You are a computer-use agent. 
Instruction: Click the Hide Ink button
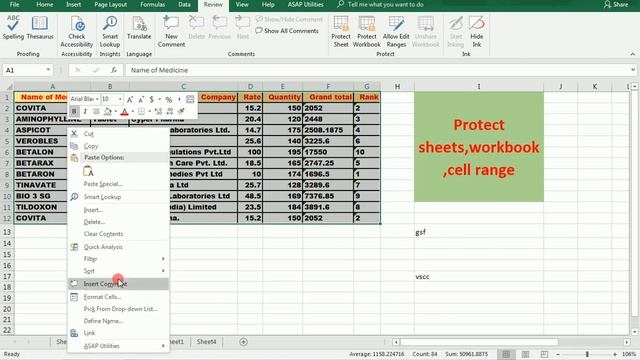click(x=476, y=32)
